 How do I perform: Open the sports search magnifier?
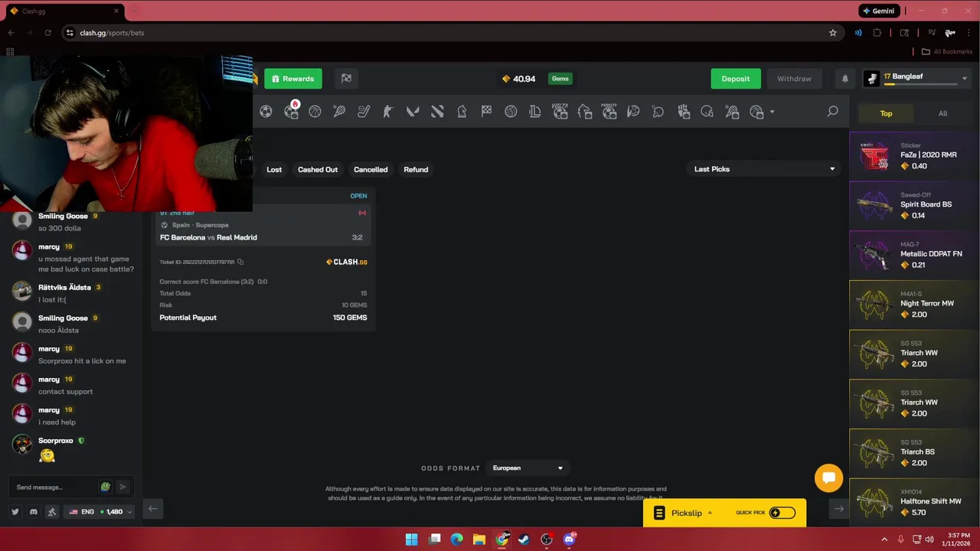(832, 112)
